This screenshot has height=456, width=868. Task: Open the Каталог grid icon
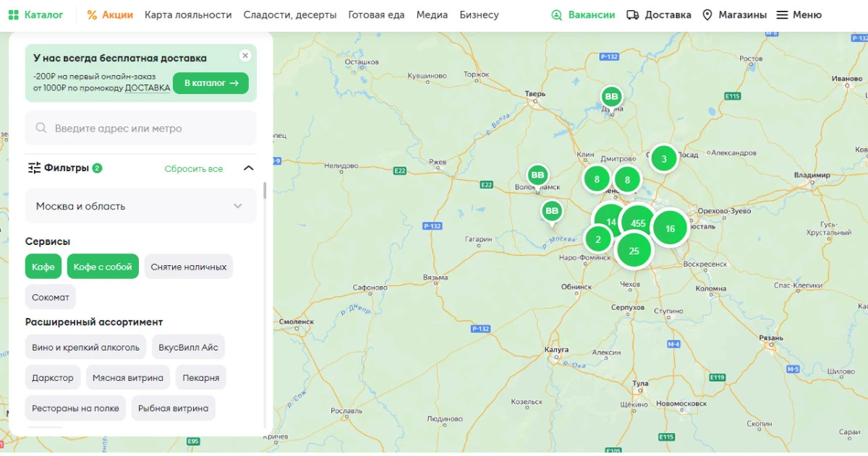tap(14, 14)
